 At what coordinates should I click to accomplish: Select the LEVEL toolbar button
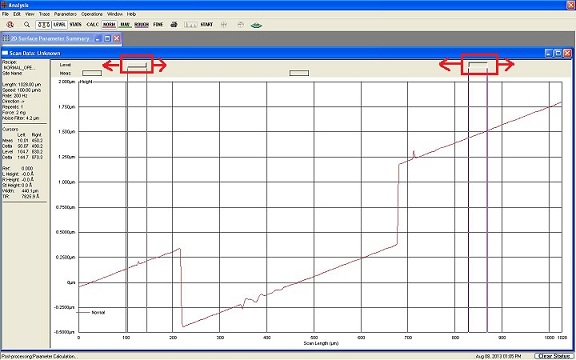click(59, 25)
